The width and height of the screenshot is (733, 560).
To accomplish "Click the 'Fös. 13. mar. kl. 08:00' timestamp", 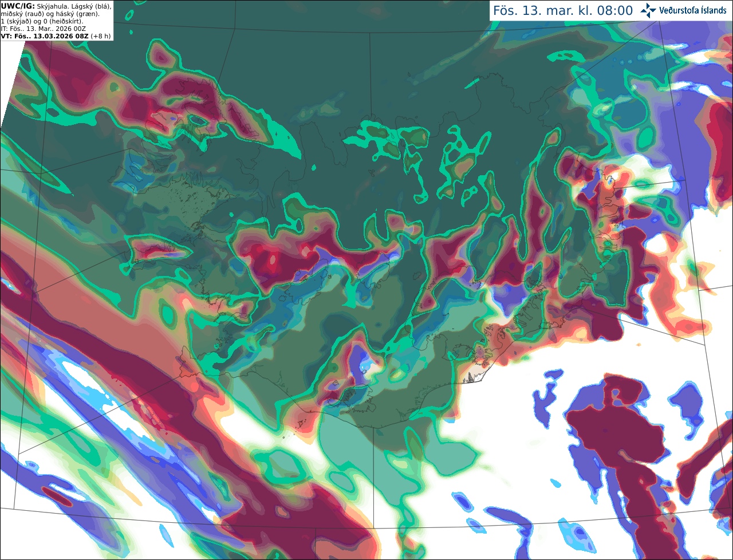I will tap(563, 10).
